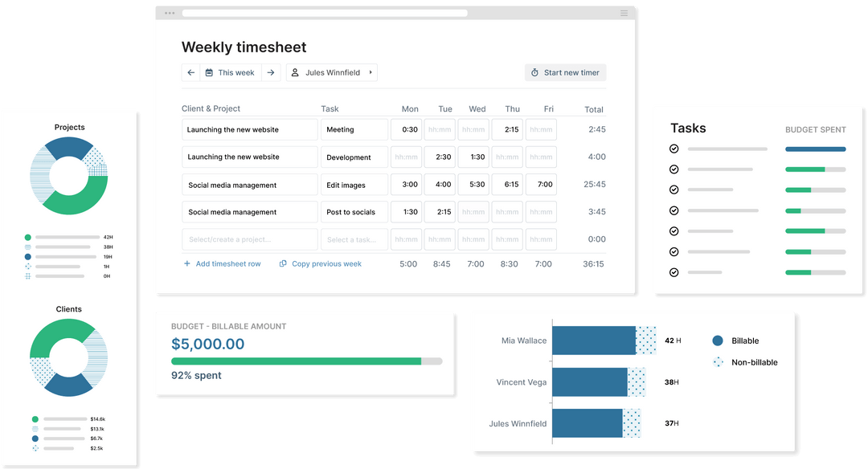
Task: Open the Jules Winnfield user dropdown
Action: (x=332, y=72)
